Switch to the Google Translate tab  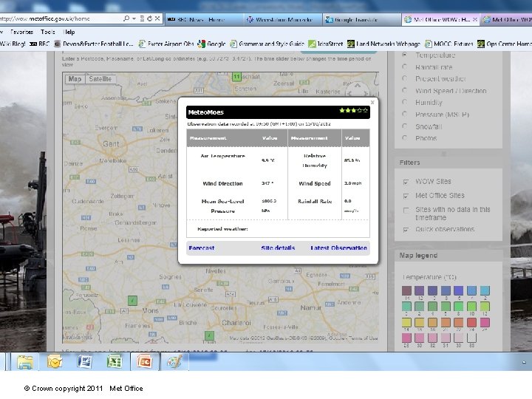[x=361, y=20]
